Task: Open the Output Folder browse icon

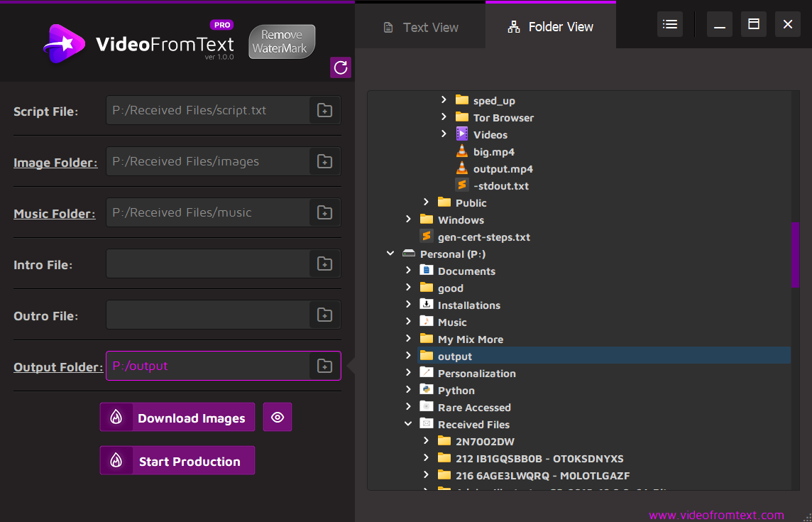Action: click(324, 366)
